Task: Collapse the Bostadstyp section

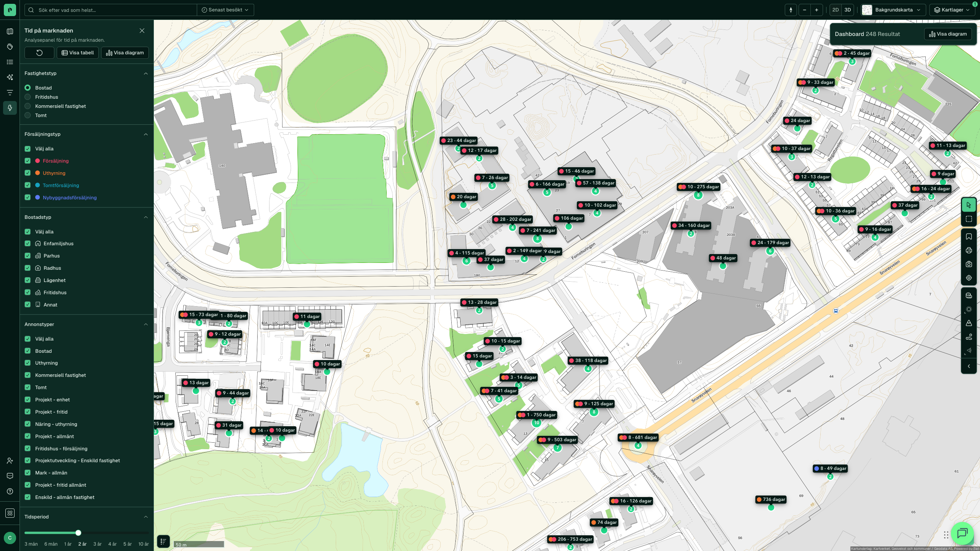Action: pos(146,217)
